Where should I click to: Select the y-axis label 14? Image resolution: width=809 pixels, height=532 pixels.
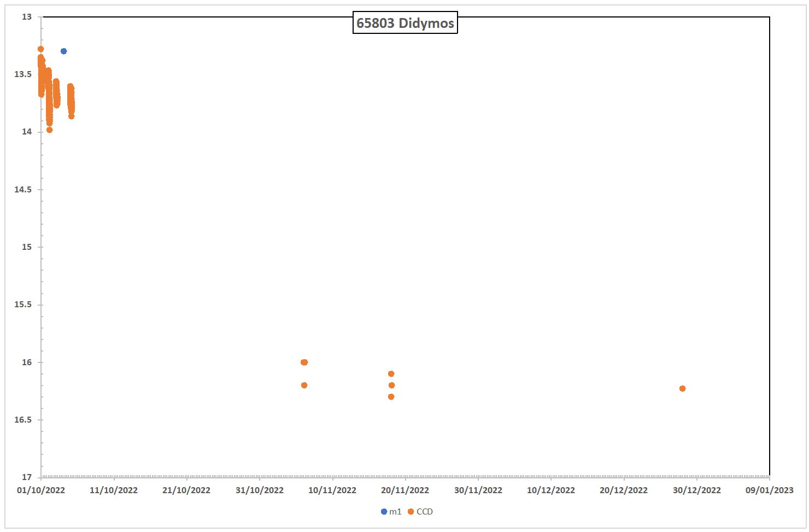(27, 132)
